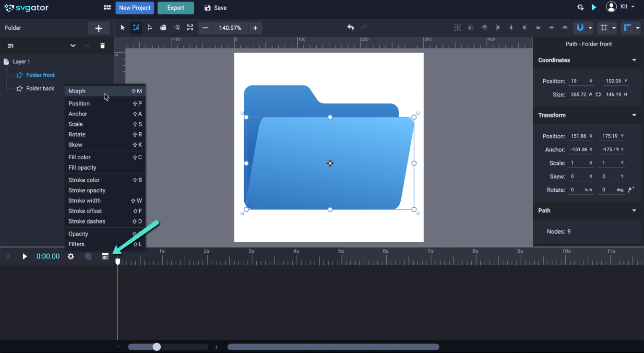Click the Undo arrow icon
The image size is (644, 353).
pyautogui.click(x=350, y=28)
